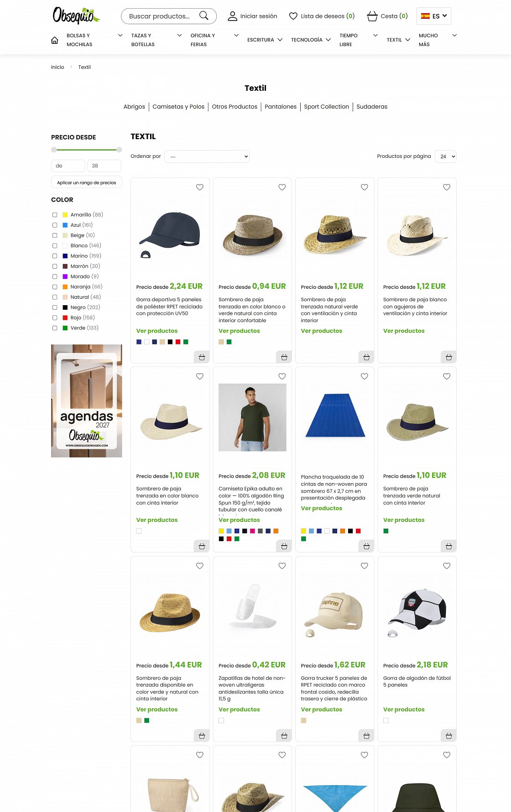The image size is (511, 812).
Task: Expand Tazas y Botellas chevron
Action: tap(179, 36)
